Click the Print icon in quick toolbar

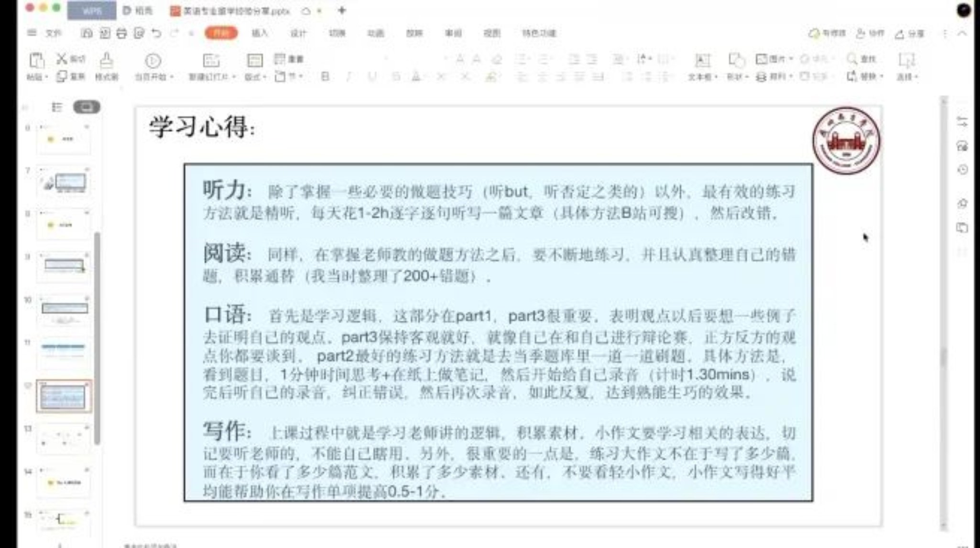pos(121,33)
